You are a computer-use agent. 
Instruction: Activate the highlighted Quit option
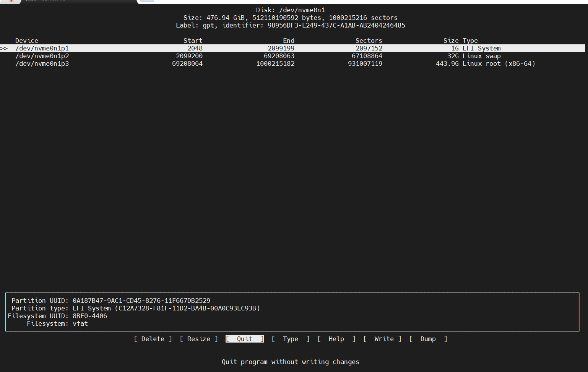pyautogui.click(x=245, y=339)
